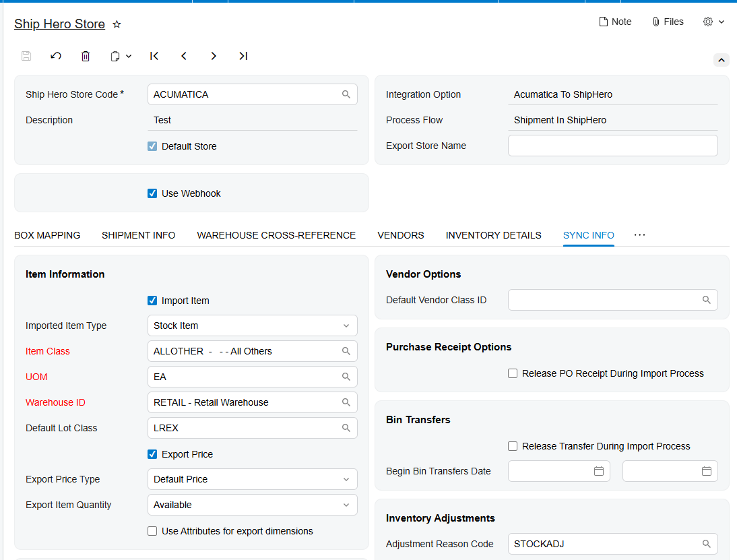The width and height of the screenshot is (737, 560).
Task: Enable Use Attributes for export dimensions
Action: [x=152, y=531]
